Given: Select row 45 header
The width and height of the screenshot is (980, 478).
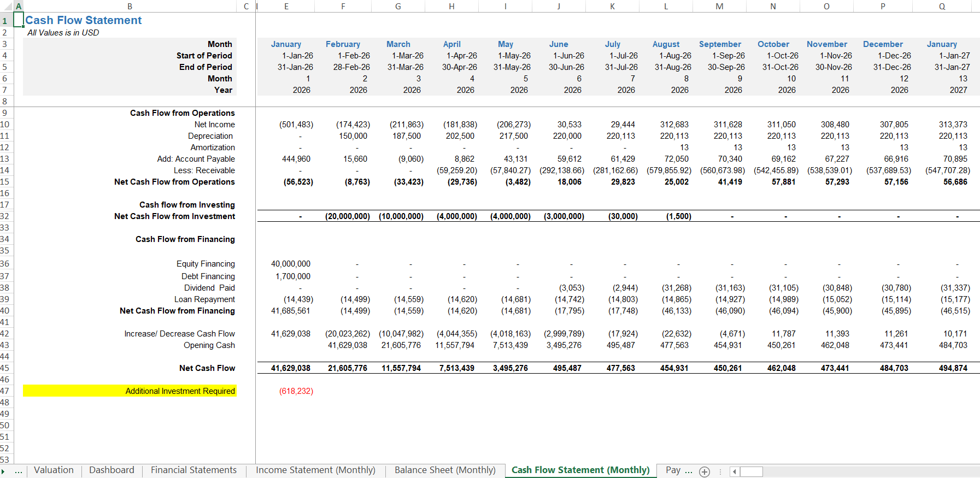Looking at the screenshot, I should tap(5, 368).
